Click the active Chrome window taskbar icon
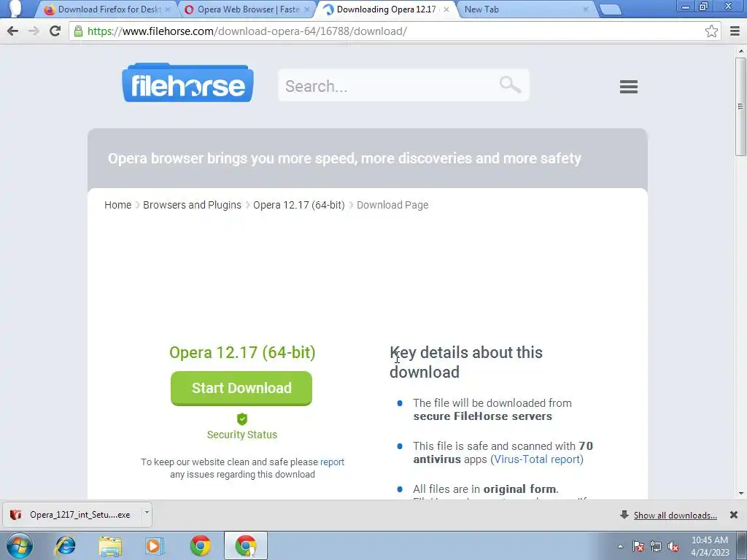 pos(246,545)
